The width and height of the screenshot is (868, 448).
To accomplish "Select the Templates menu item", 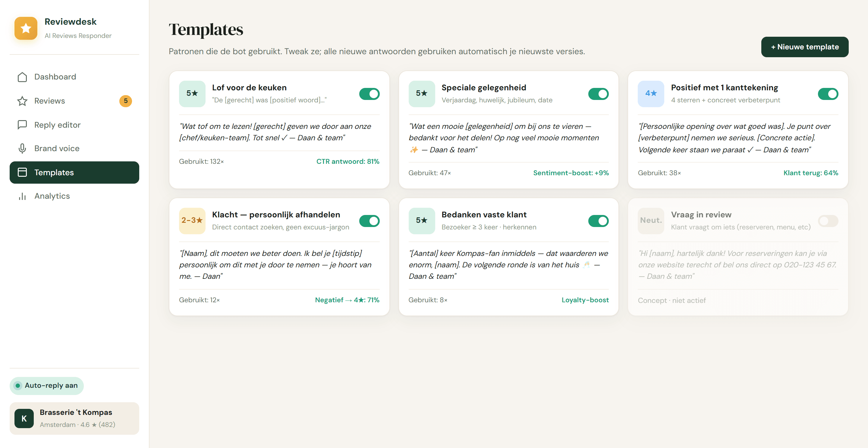I will [74, 172].
